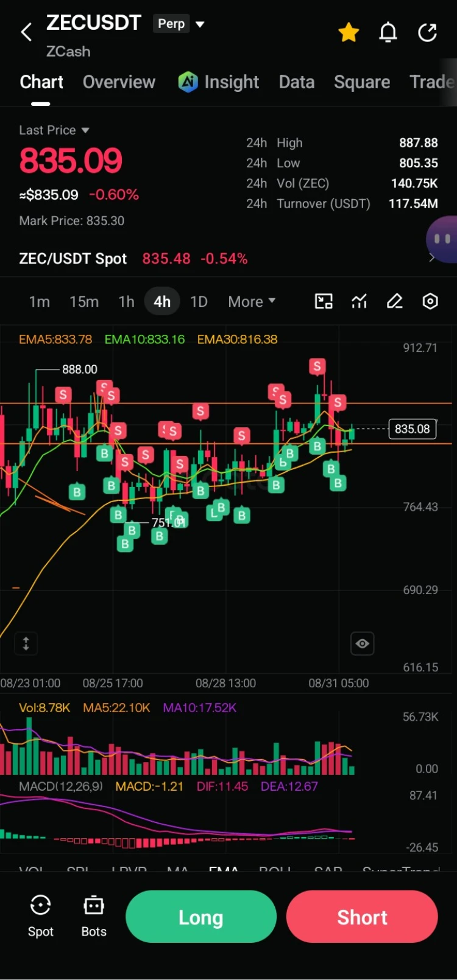This screenshot has height=980, width=457.
Task: Open chart layout picture-in-picture icon
Action: coord(324,301)
